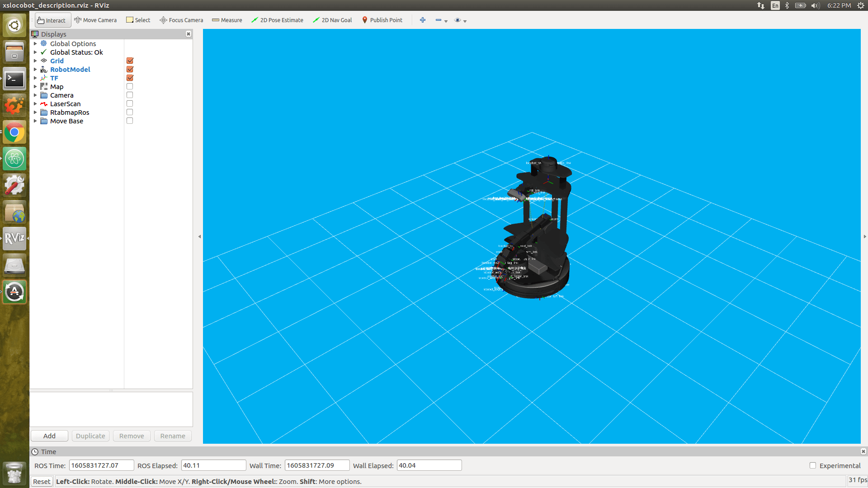The height and width of the screenshot is (488, 868).
Task: Open Software Updater from the launcher
Action: (x=14, y=292)
